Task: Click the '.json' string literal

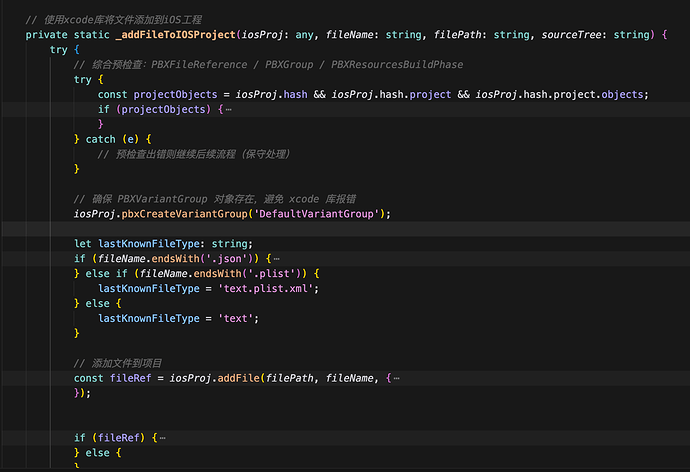Action: coord(227,259)
